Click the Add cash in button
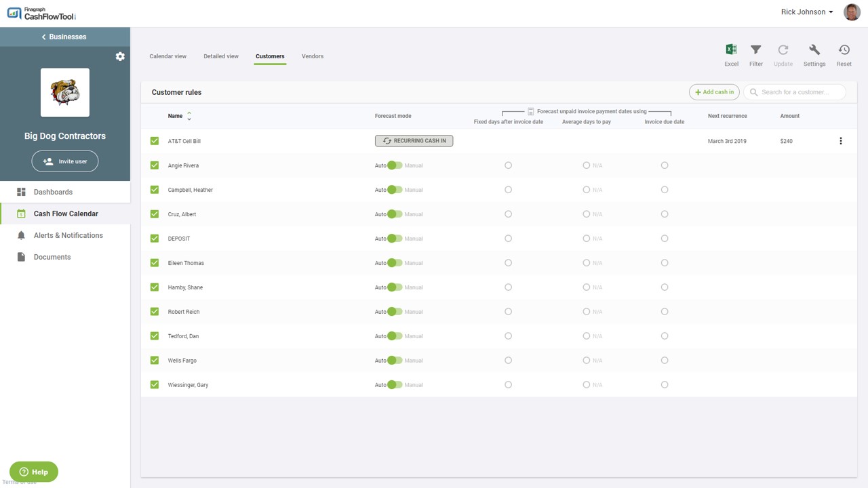 714,92
